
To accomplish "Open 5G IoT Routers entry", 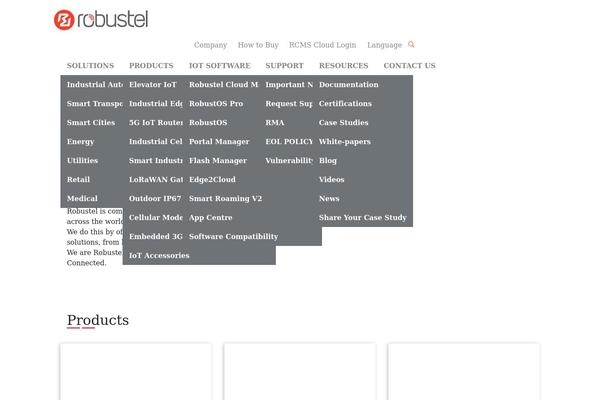I will coord(156,122).
